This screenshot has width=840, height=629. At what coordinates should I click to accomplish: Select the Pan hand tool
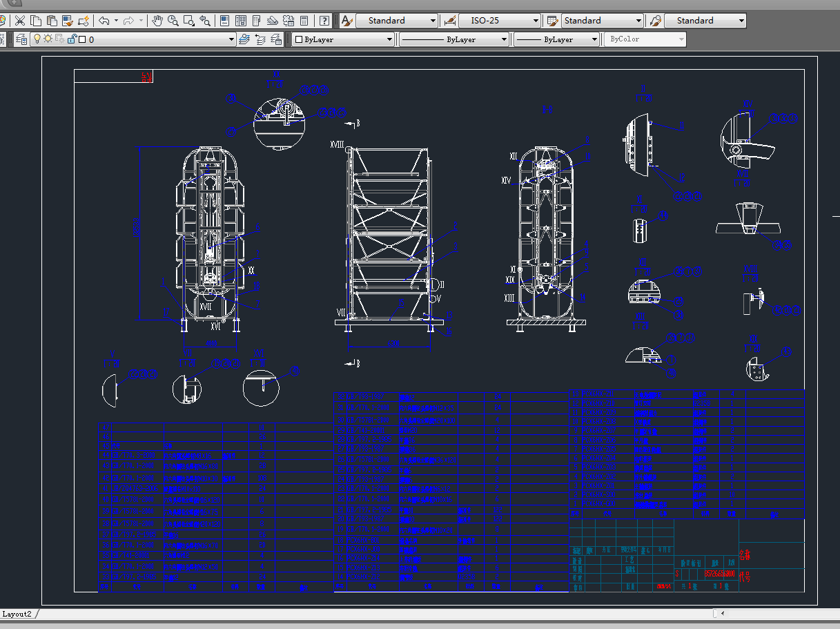157,21
